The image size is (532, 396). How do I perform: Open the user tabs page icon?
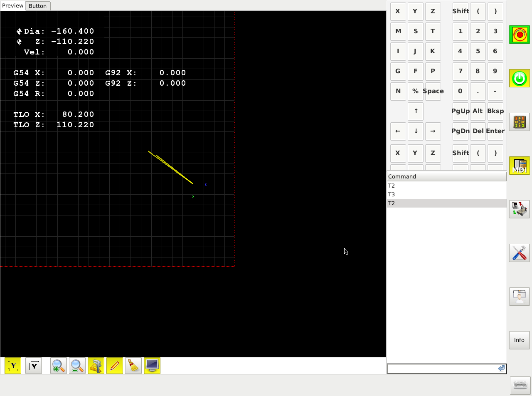point(520,297)
